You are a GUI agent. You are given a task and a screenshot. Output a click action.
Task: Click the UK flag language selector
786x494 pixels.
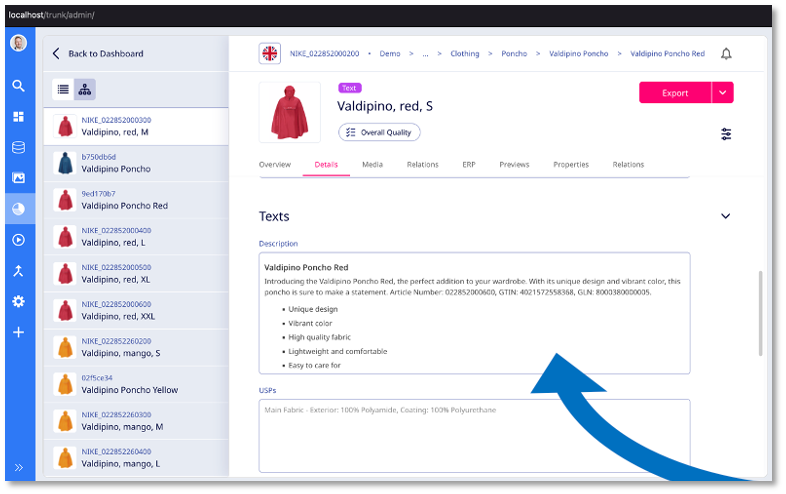click(x=270, y=53)
